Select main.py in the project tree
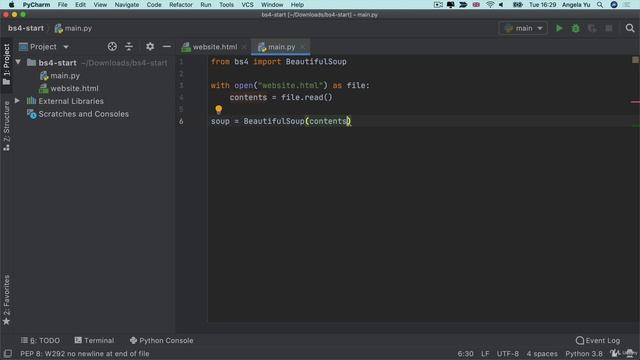Screen dimensions: 640x360 (x=65, y=76)
